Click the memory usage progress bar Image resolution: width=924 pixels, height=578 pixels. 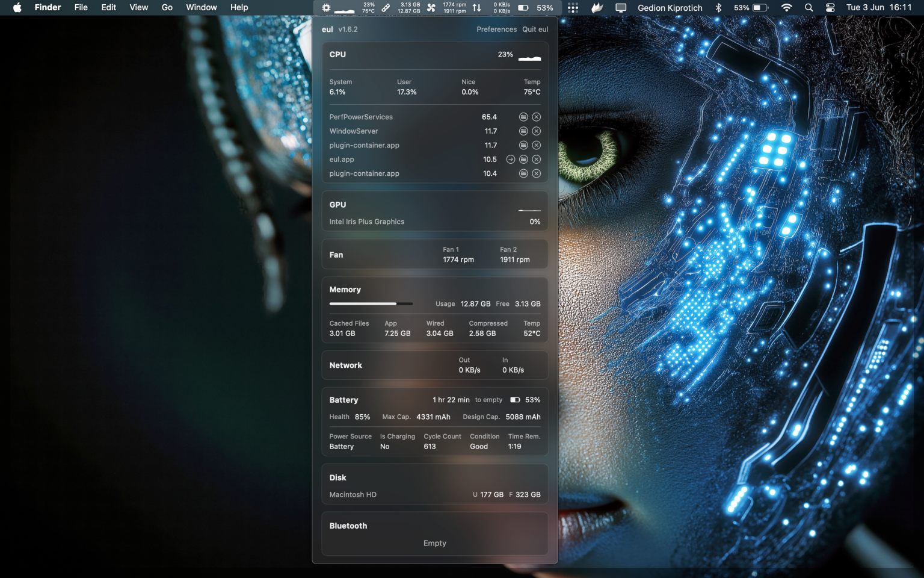click(371, 303)
